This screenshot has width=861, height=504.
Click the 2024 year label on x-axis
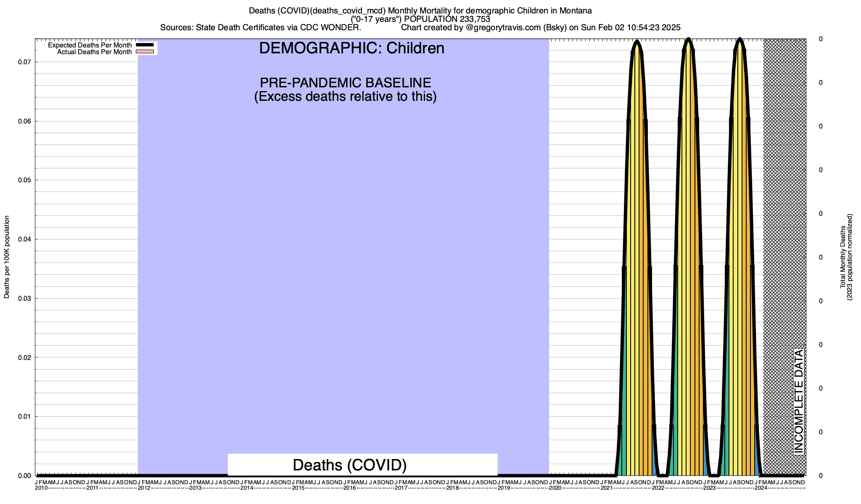[761, 488]
